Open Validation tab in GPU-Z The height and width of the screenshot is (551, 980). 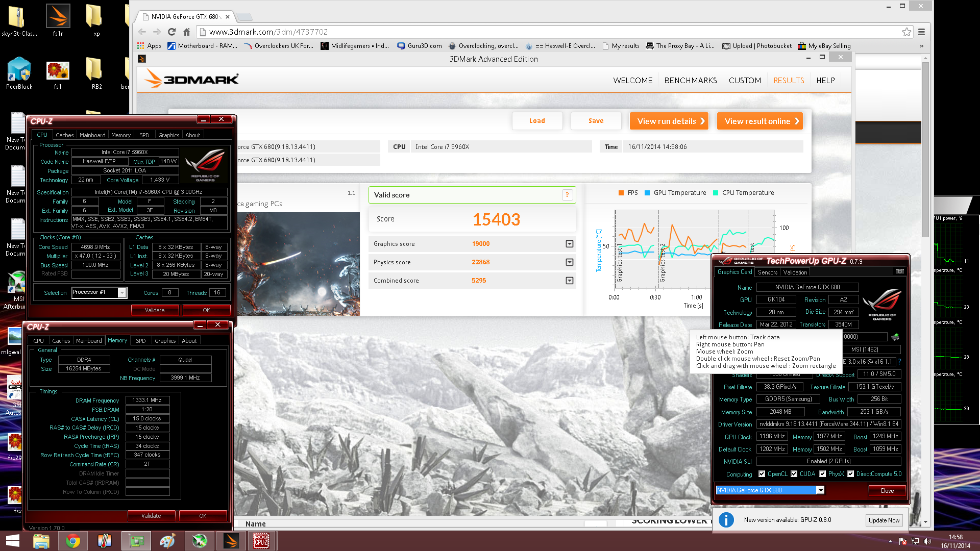(795, 272)
